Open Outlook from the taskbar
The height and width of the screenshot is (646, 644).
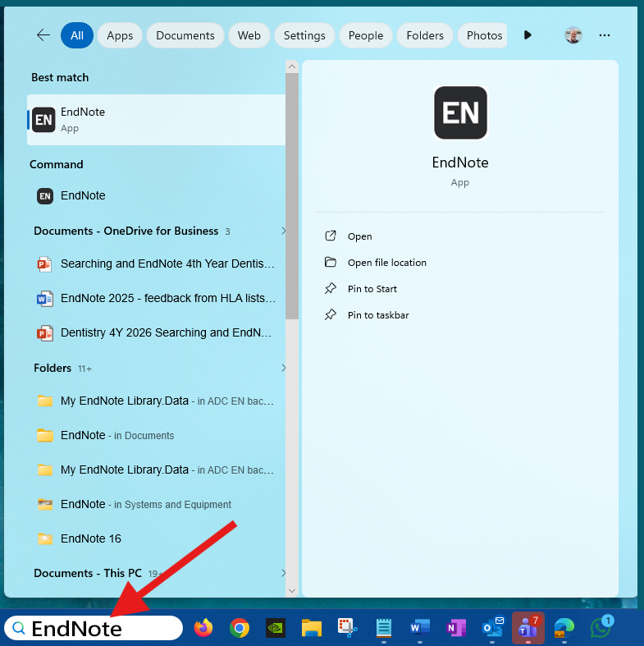coord(492,628)
